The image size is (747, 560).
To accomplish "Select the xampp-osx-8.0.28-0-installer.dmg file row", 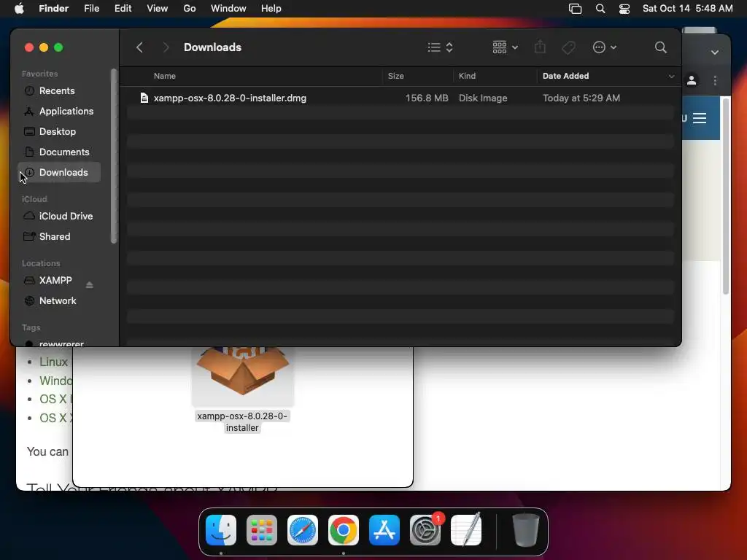I will click(x=400, y=98).
